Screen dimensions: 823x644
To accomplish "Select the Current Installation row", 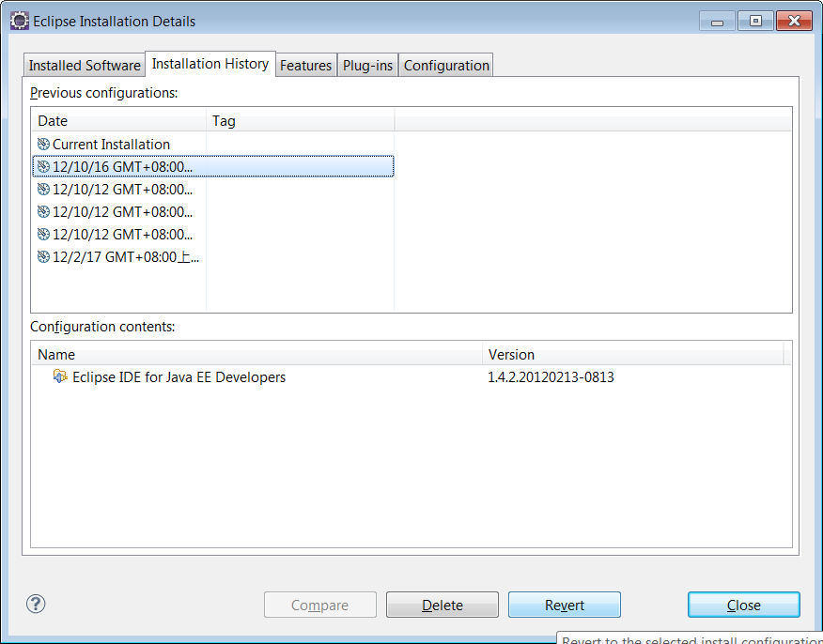I will tap(212, 145).
